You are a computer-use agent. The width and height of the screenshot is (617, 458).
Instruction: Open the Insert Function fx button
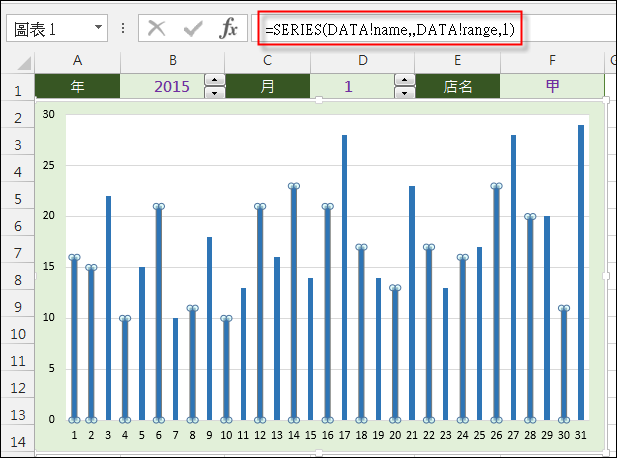(x=229, y=29)
